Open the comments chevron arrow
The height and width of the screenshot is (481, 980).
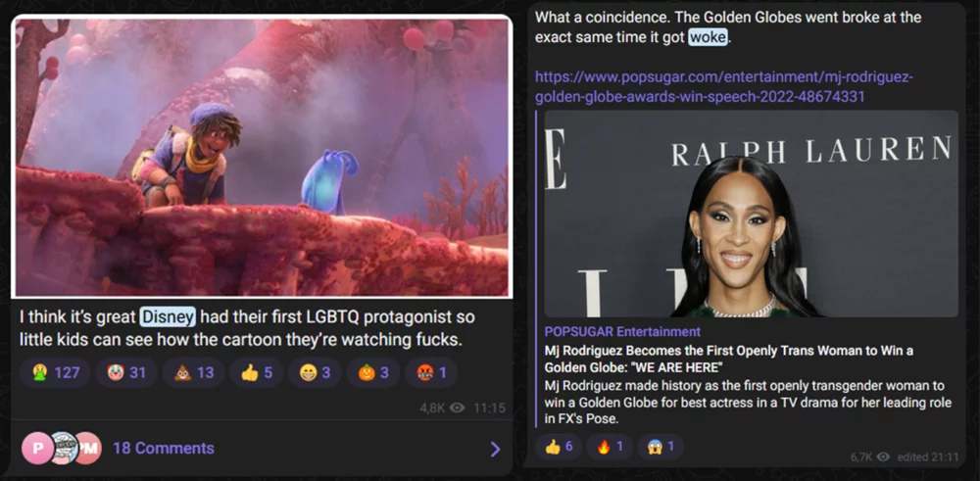(495, 449)
